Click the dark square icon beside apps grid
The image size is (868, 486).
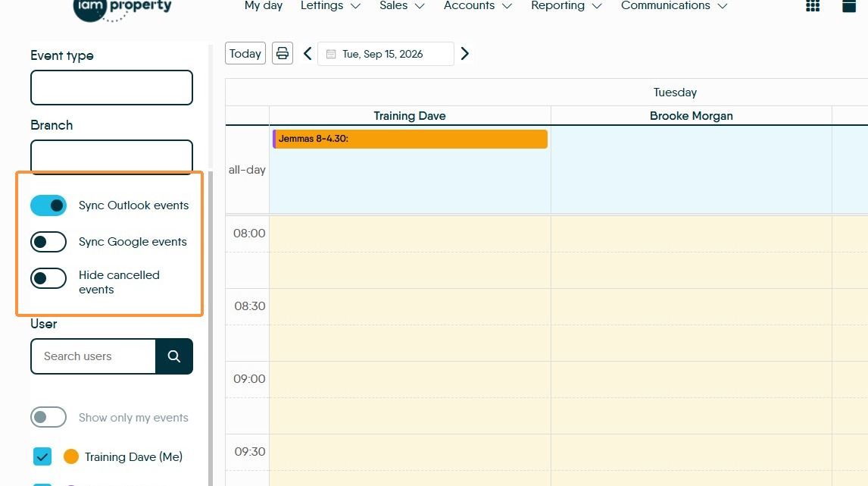[x=849, y=5]
